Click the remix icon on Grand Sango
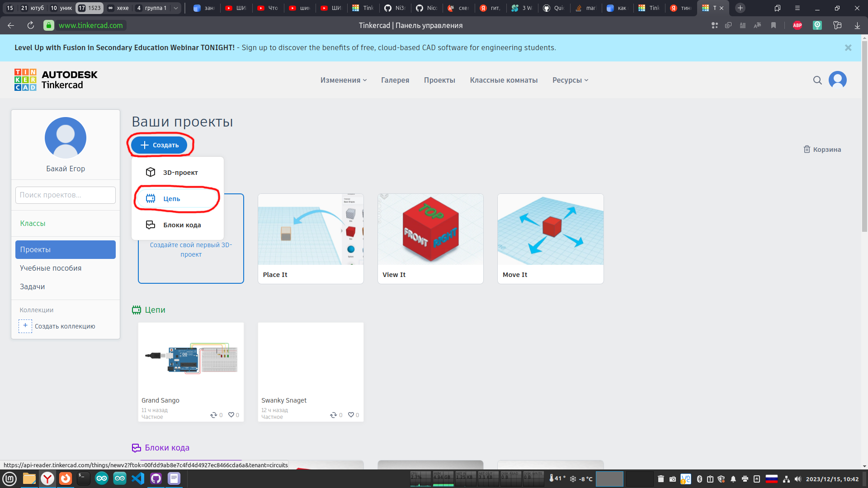This screenshot has width=868, height=488. (x=213, y=415)
